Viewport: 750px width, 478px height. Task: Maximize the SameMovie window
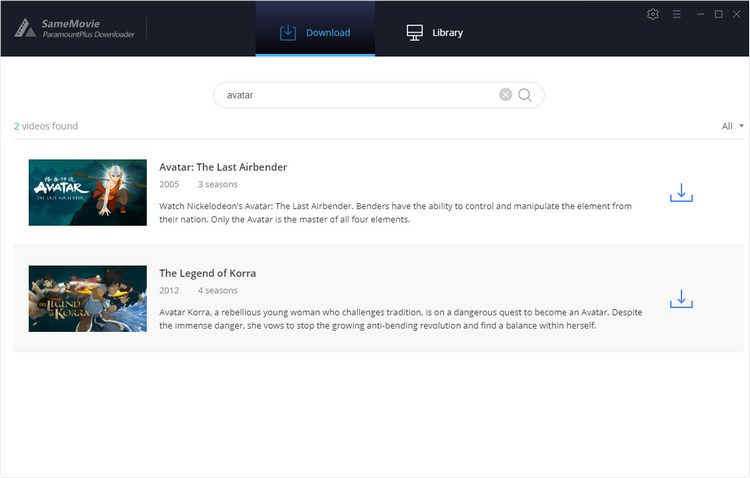[718, 14]
